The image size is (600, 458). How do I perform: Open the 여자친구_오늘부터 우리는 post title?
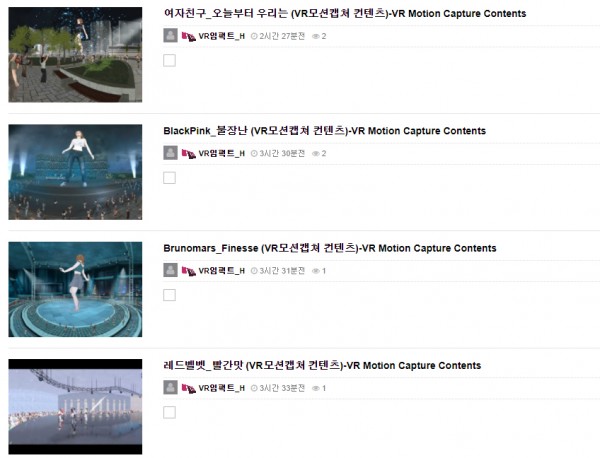click(345, 13)
